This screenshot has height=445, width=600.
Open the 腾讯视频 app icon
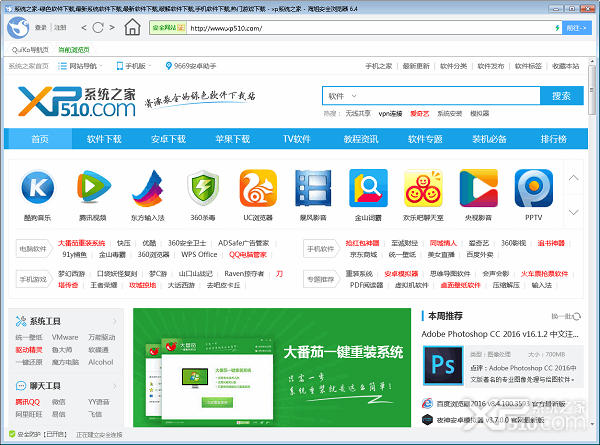click(93, 187)
